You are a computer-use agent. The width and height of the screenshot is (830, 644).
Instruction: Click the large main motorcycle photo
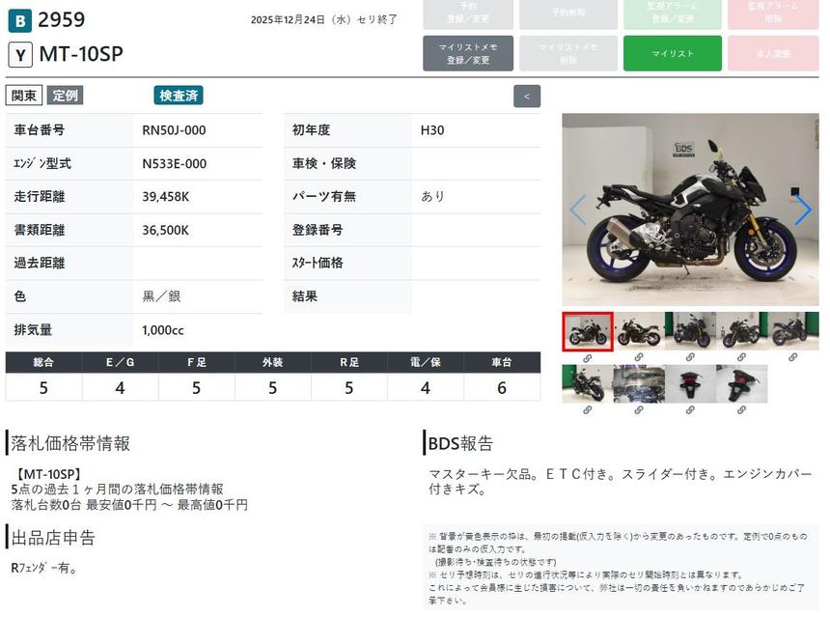[690, 210]
